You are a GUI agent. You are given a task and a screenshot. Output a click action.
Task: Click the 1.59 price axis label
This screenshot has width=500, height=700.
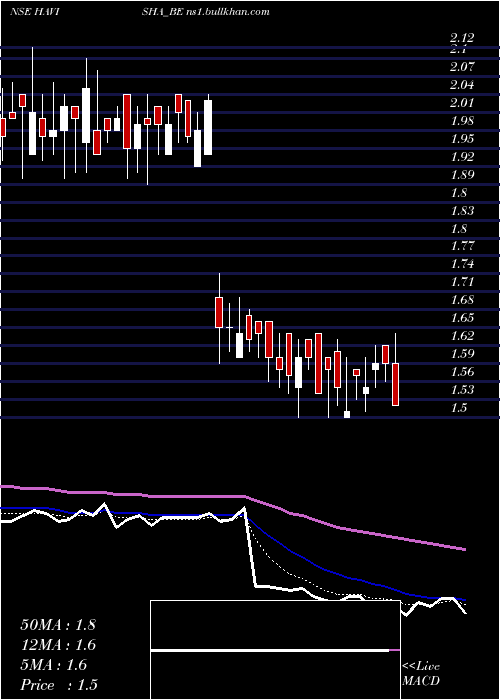pos(462,354)
